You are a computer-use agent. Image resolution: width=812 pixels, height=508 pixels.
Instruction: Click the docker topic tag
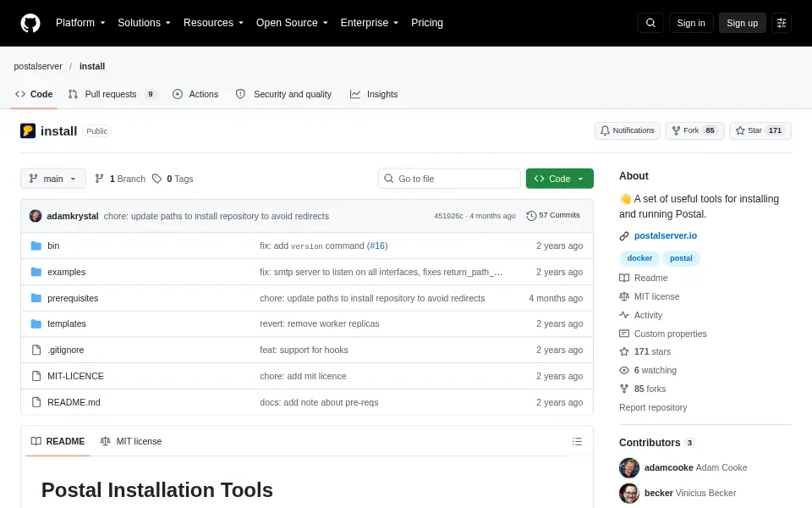(639, 258)
